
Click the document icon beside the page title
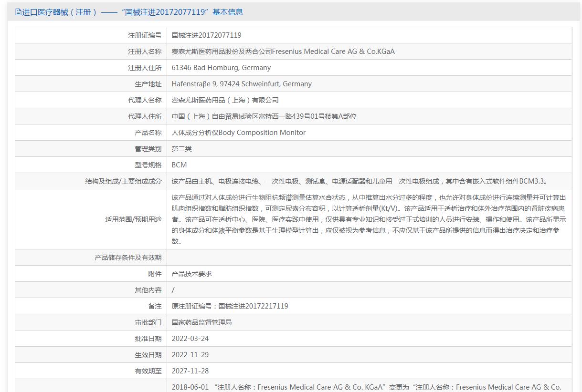click(19, 12)
